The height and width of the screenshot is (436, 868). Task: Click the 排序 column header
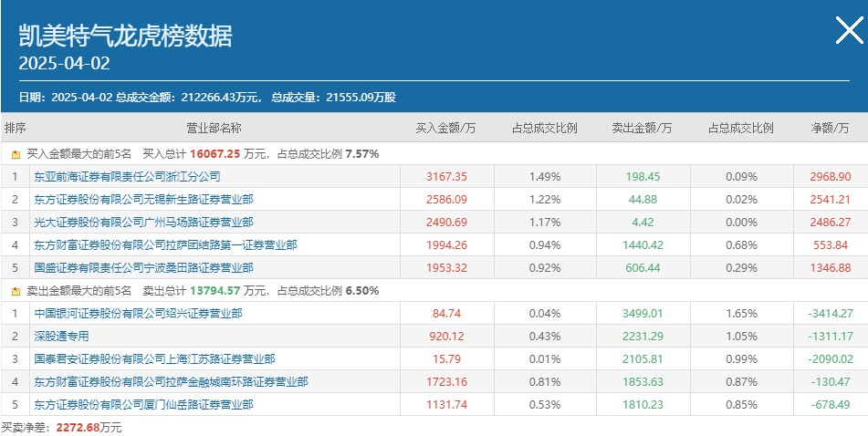click(15, 128)
